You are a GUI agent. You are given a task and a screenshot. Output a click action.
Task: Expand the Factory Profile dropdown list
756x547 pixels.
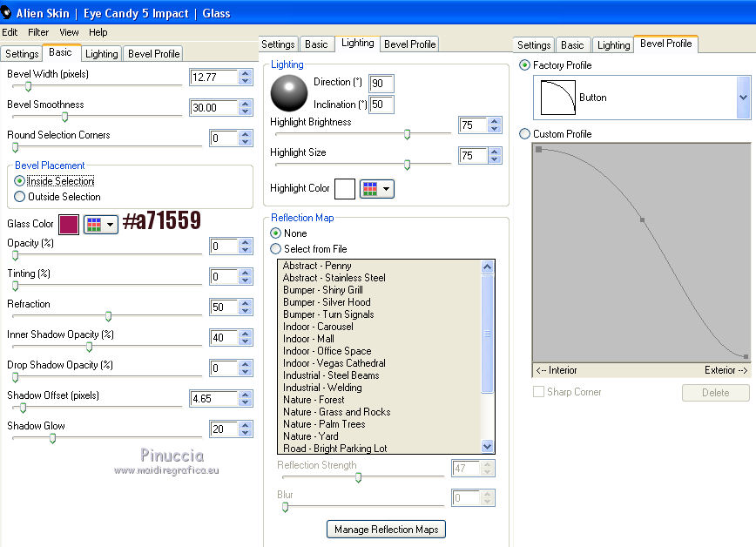coord(743,98)
